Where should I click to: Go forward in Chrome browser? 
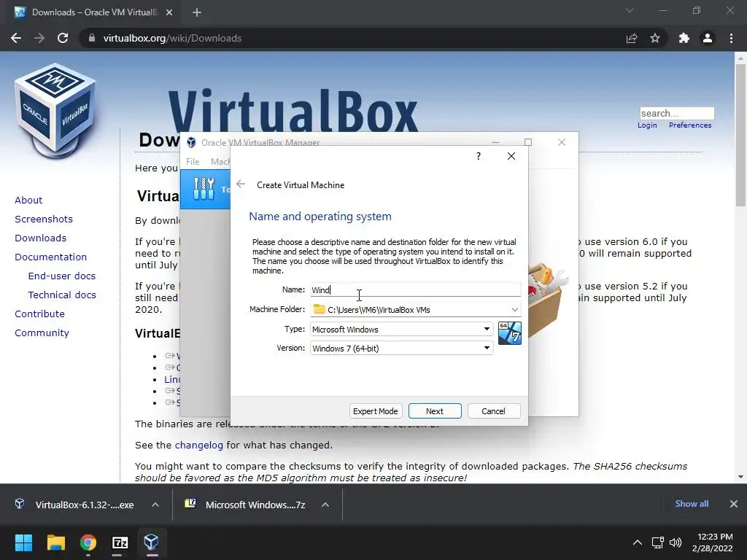[x=39, y=38]
